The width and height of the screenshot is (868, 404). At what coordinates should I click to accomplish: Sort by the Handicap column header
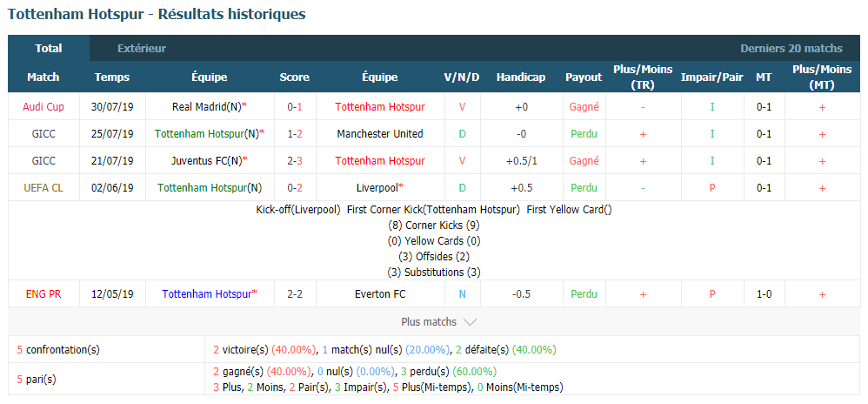click(520, 77)
